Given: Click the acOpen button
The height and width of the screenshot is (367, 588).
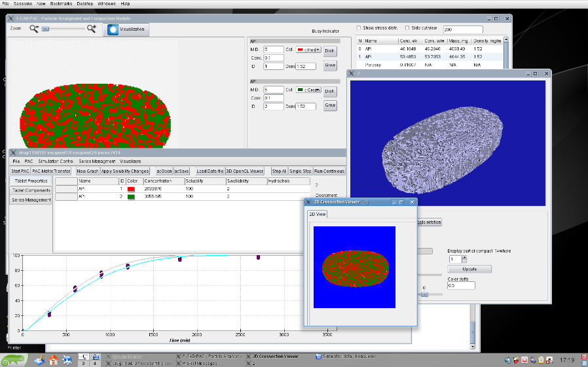Looking at the screenshot, I should point(164,171).
